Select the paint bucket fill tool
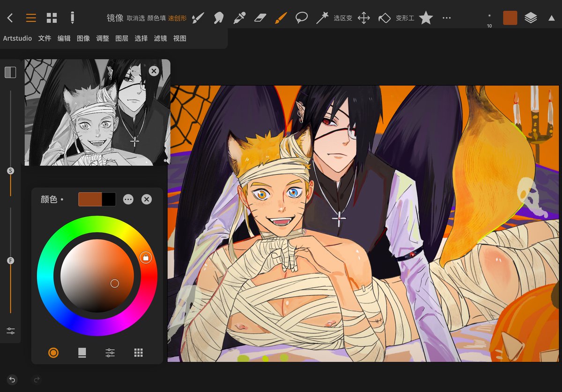The width and height of the screenshot is (562, 392). point(385,18)
